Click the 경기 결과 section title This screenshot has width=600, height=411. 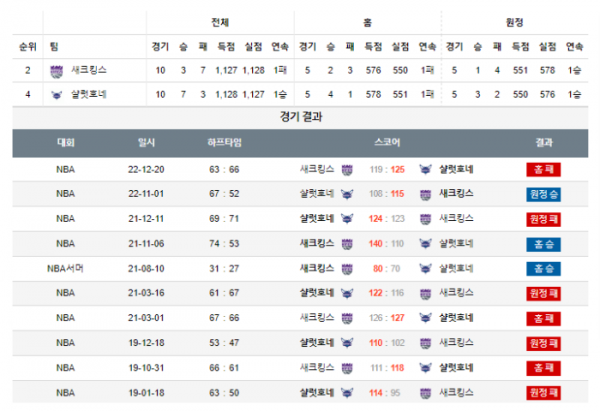coord(301,117)
